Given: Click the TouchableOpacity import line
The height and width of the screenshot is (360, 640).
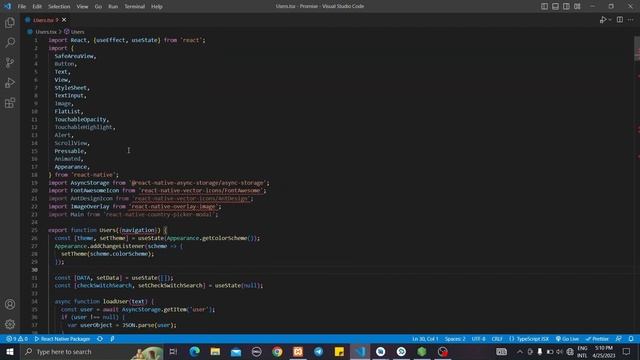Looking at the screenshot, I should [x=81, y=120].
